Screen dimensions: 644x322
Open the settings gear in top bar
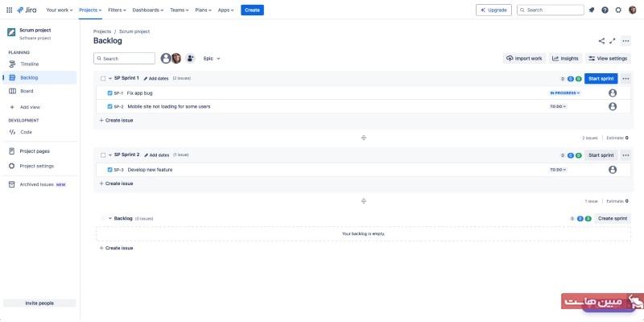(618, 10)
